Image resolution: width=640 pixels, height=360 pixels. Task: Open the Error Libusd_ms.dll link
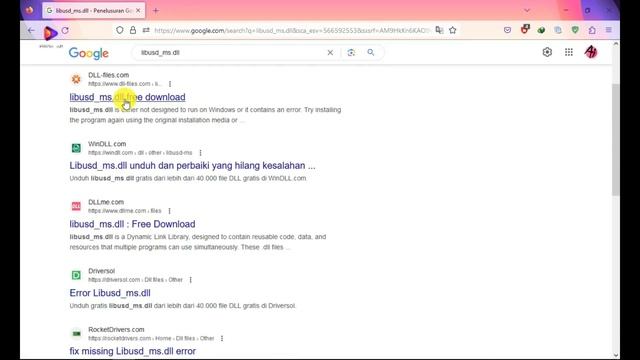point(110,293)
